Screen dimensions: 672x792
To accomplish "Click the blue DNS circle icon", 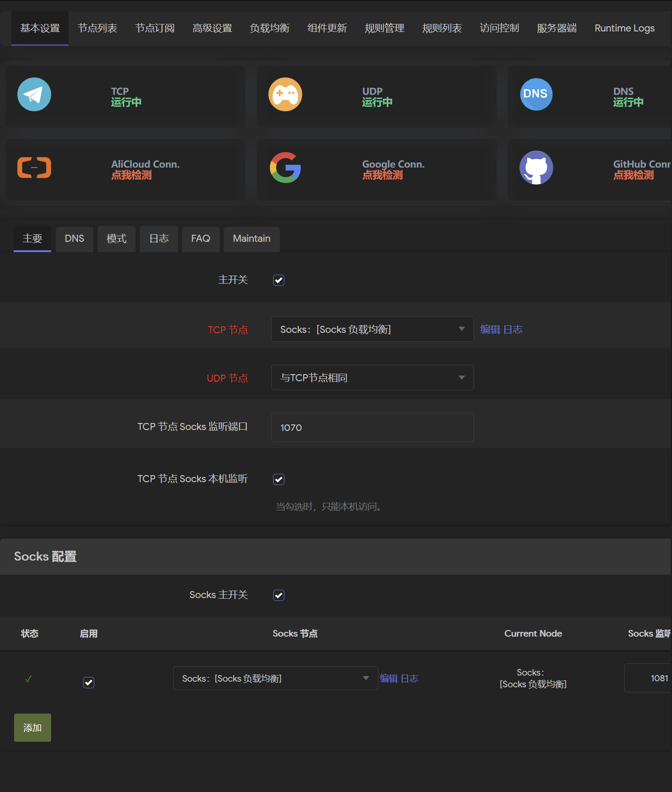I will pyautogui.click(x=536, y=94).
